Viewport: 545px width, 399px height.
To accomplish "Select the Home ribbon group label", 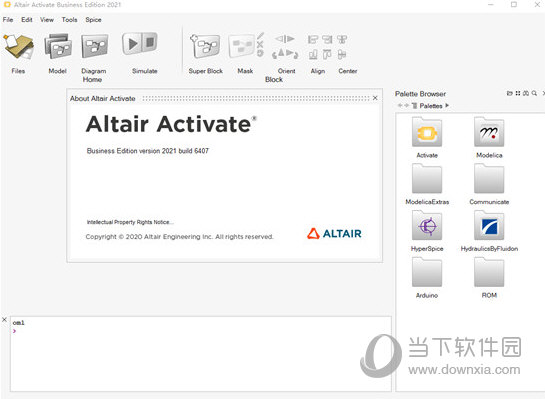I will click(x=92, y=80).
